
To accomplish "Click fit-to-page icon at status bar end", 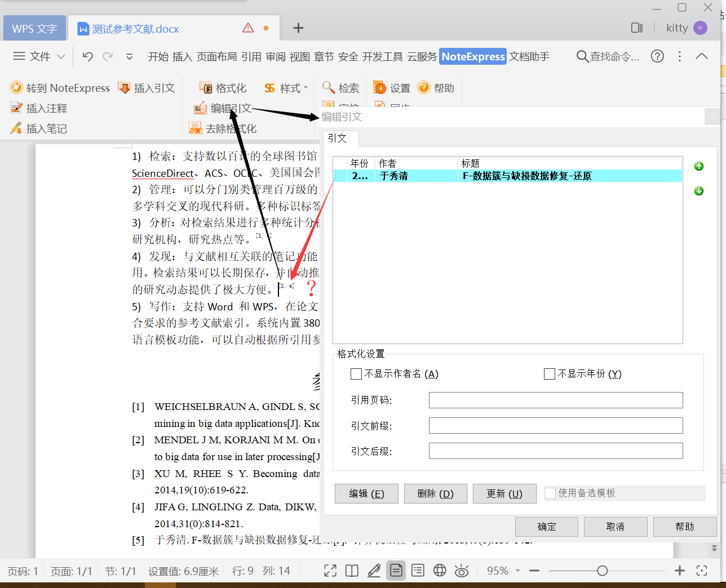I will pyautogui.click(x=702, y=571).
